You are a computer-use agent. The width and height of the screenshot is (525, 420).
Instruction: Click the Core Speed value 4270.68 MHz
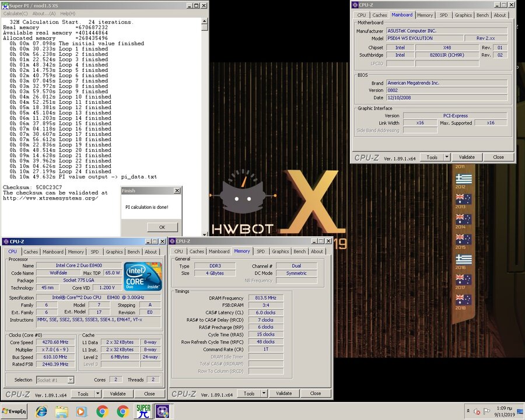coord(55,342)
